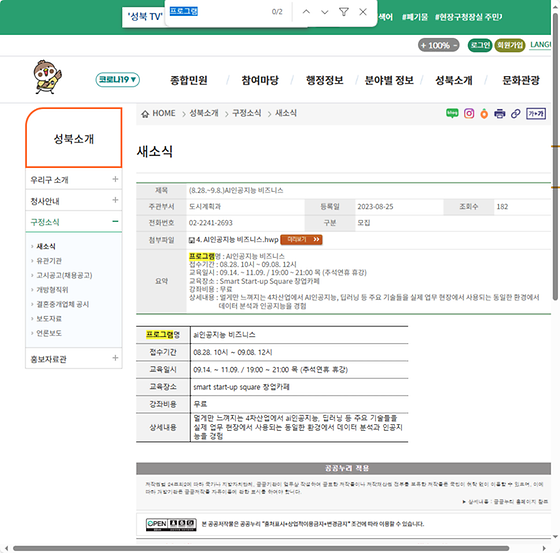Collapse 구정소식 sidebar section
This screenshot has height=553, width=560.
pyautogui.click(x=115, y=221)
